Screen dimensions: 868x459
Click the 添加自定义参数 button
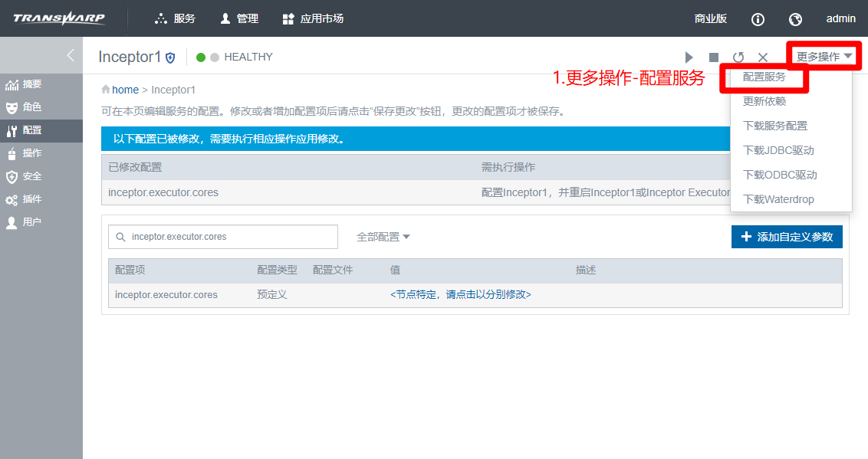click(x=787, y=237)
